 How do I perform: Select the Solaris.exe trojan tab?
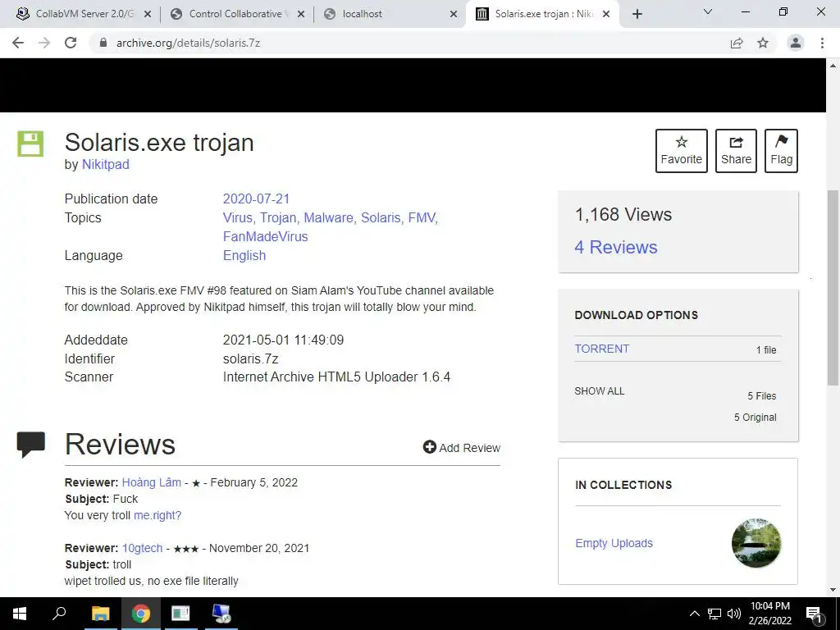pyautogui.click(x=542, y=14)
